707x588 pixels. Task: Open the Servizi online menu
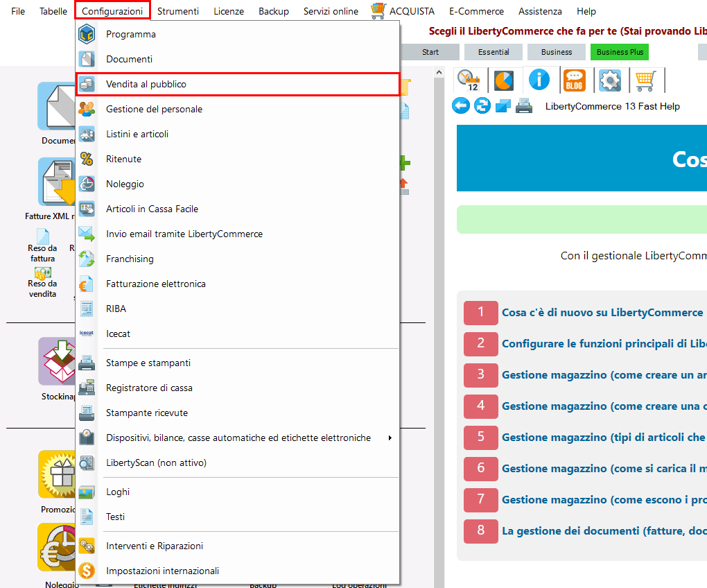(331, 11)
